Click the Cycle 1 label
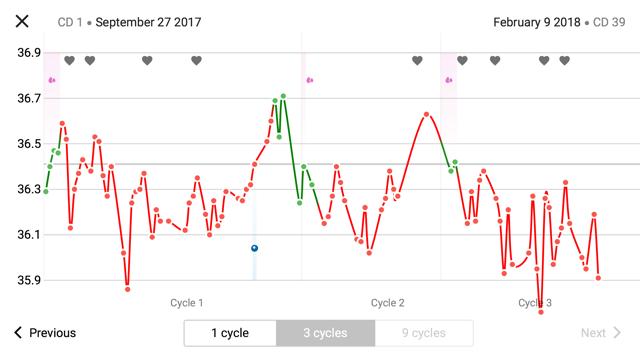This screenshot has width=640, height=360. click(x=187, y=303)
